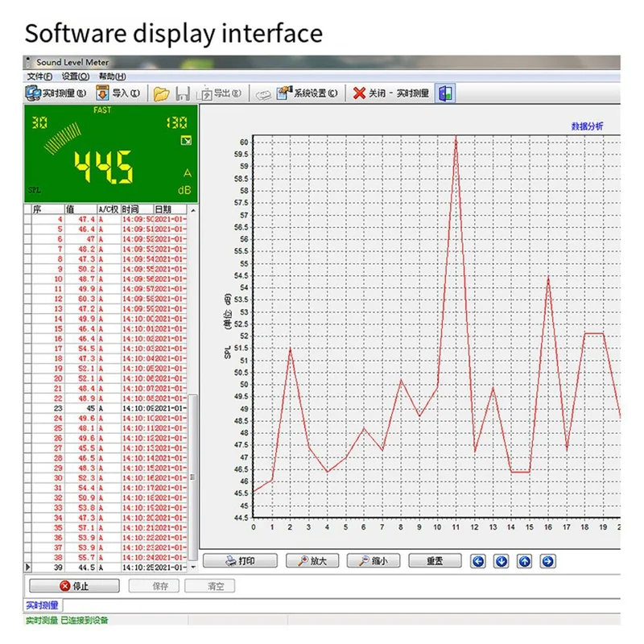Click the 值 column header
Screen dimensions: 644x644
(80, 209)
